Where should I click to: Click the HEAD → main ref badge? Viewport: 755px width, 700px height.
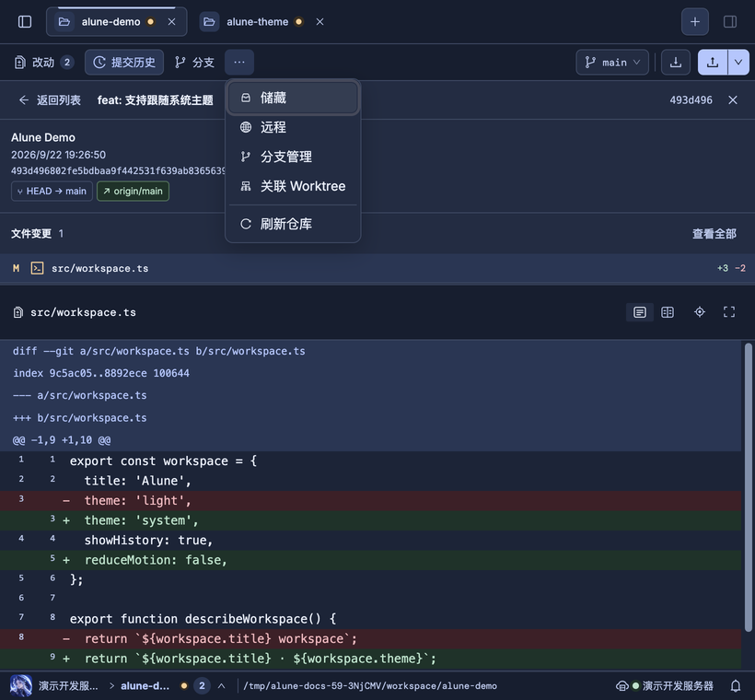[52, 192]
